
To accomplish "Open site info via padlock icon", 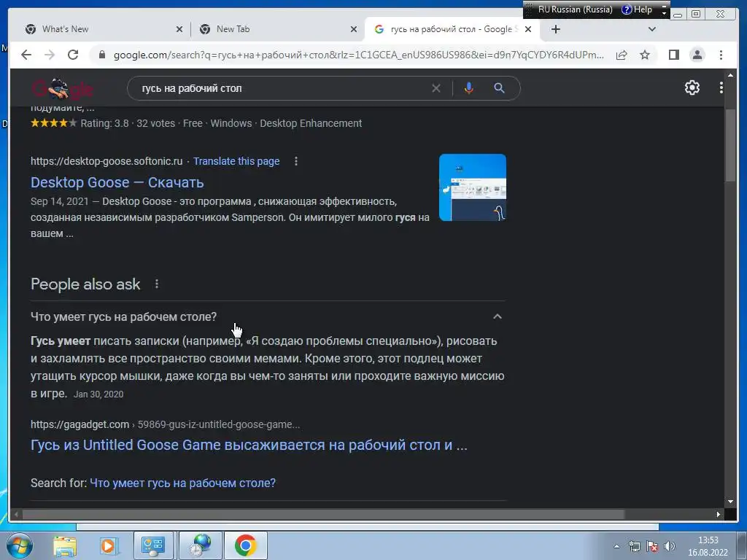I will (x=101, y=55).
